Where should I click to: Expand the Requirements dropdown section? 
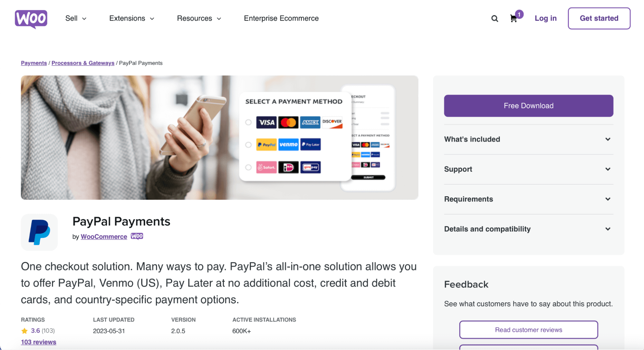point(529,199)
